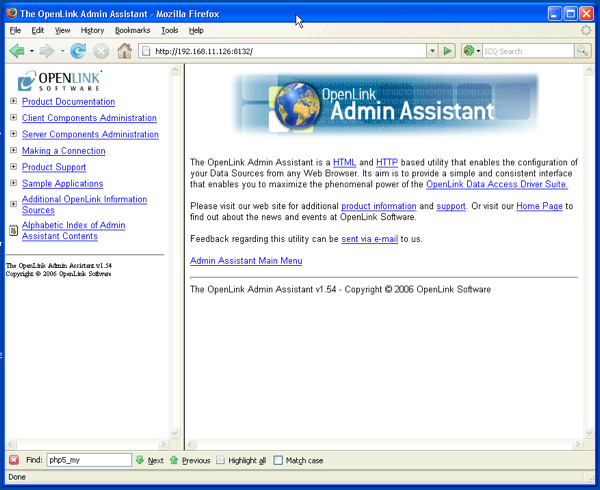Click the Firefox icon in title bar

pos(12,13)
